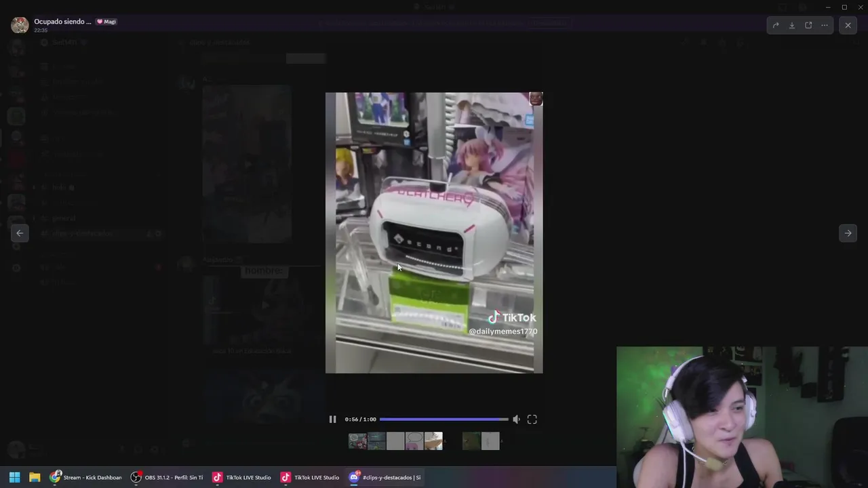Open the video in browser icon

pyautogui.click(x=808, y=25)
